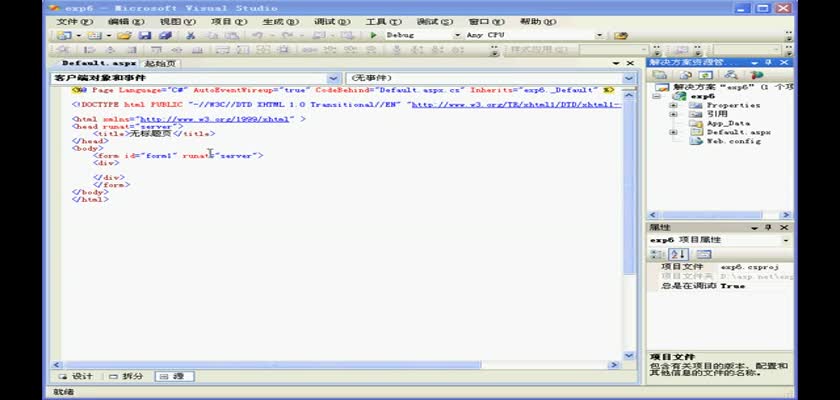840x400 pixels.
Task: Switch to Design view at editor bottom
Action: point(76,376)
